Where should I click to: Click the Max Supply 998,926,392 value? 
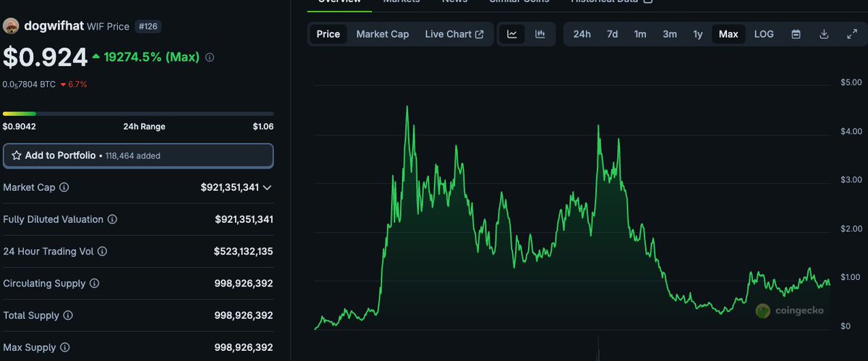pyautogui.click(x=244, y=347)
